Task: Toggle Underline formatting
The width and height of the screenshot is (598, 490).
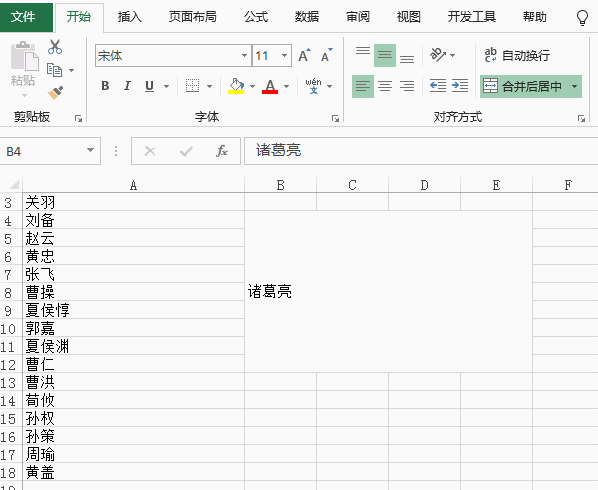Action: [x=150, y=86]
